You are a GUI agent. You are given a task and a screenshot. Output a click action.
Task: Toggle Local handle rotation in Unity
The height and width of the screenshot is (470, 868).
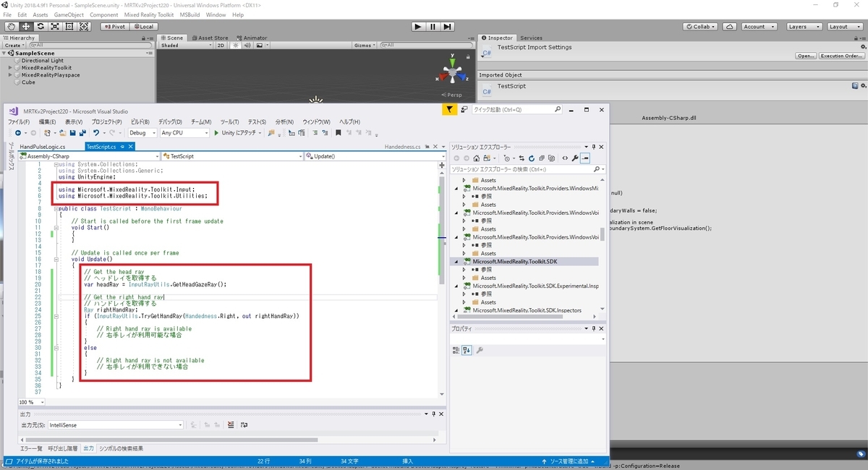(142, 27)
